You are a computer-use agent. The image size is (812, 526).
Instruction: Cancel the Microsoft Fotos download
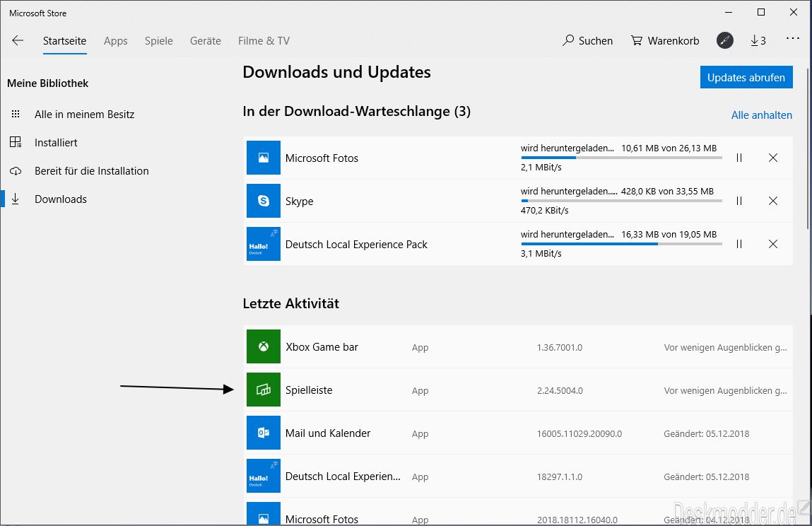coord(772,158)
